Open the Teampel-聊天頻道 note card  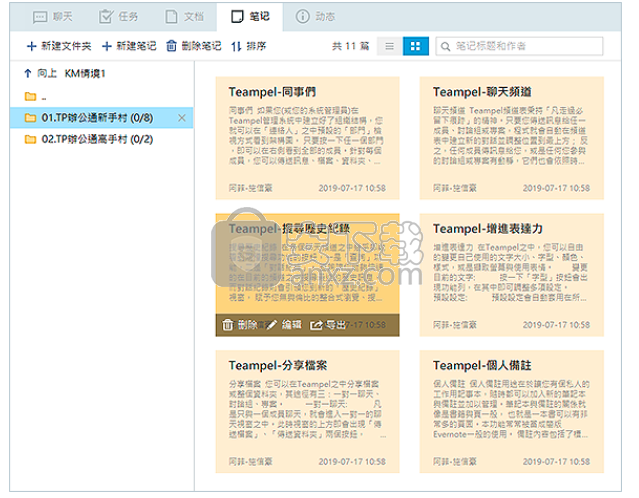511,138
